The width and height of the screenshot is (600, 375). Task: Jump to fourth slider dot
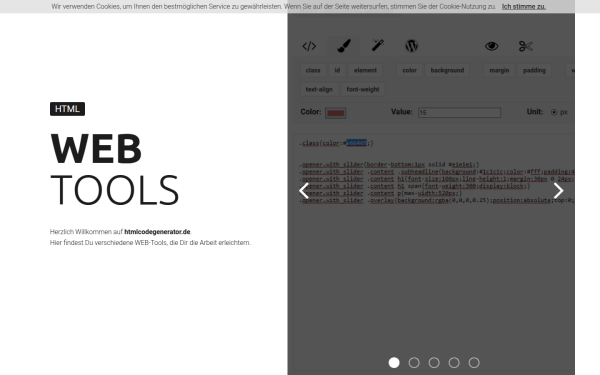pos(454,362)
